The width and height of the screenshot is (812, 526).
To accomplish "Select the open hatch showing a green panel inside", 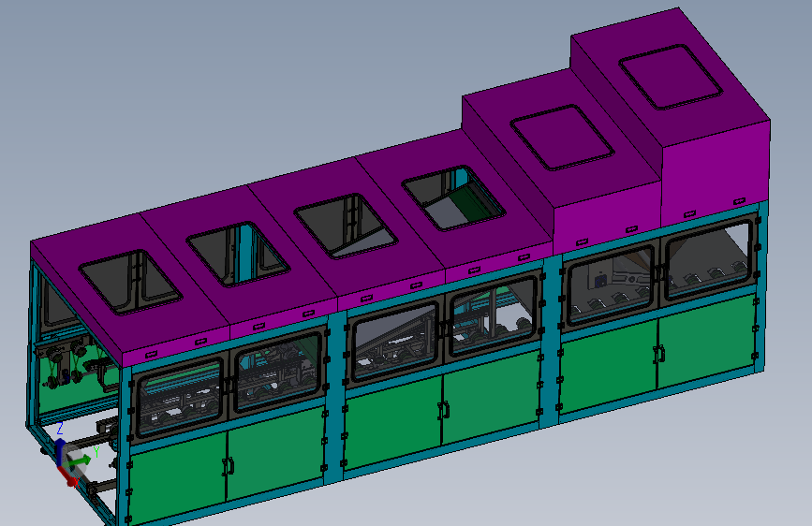I will point(453,198).
